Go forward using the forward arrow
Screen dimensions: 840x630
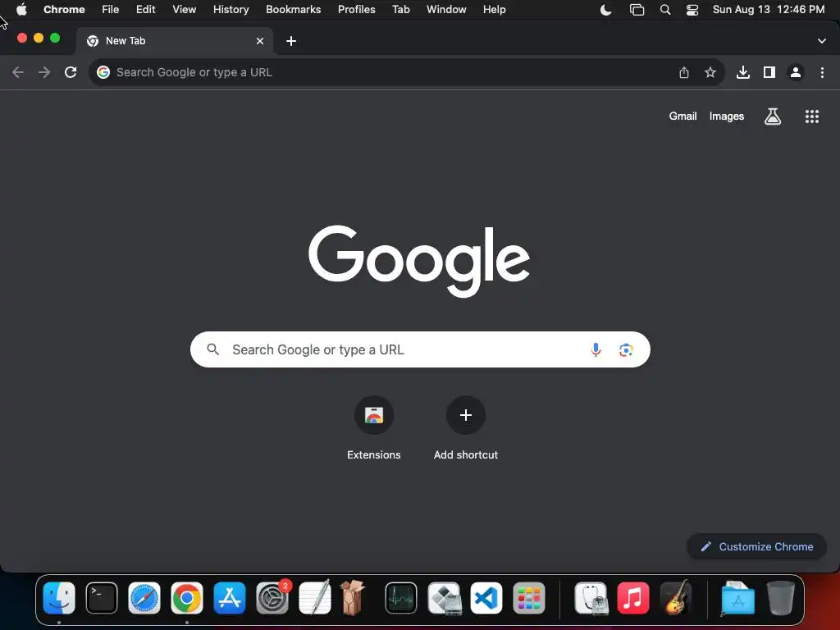pos(44,72)
